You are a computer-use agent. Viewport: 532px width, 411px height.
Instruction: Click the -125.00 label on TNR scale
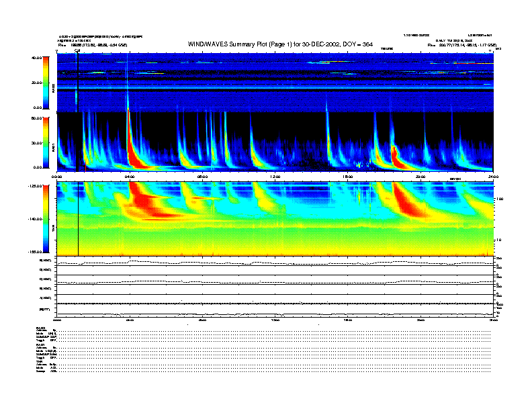[x=35, y=186]
